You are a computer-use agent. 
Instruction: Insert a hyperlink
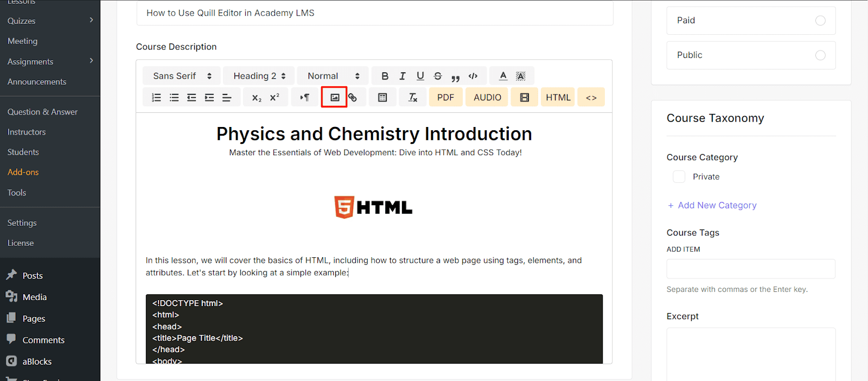pos(353,98)
